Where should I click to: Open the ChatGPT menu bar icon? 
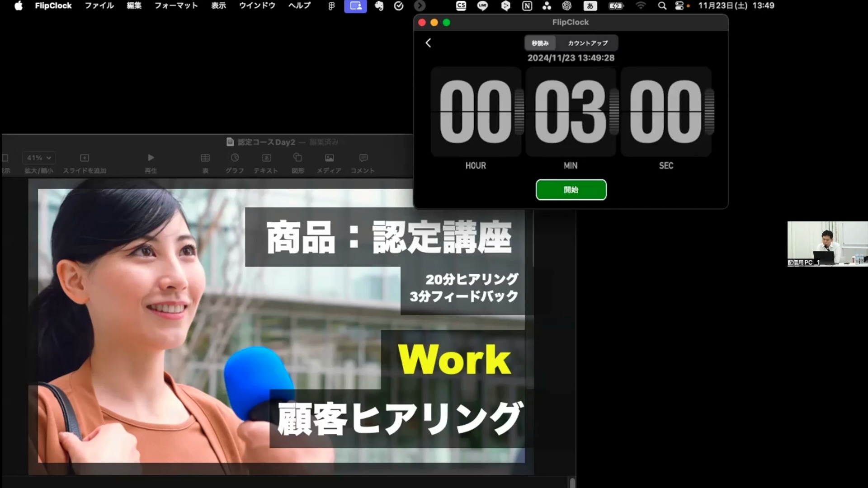pyautogui.click(x=567, y=6)
